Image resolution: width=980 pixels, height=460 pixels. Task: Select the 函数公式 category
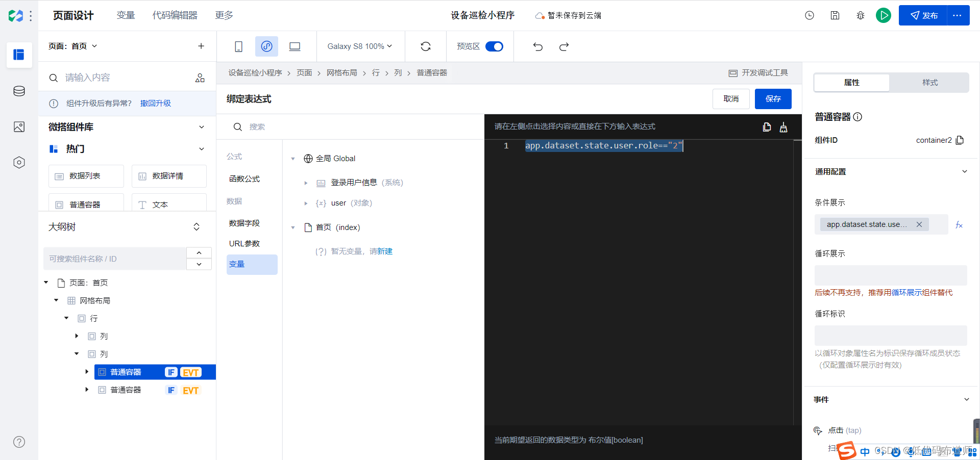244,179
